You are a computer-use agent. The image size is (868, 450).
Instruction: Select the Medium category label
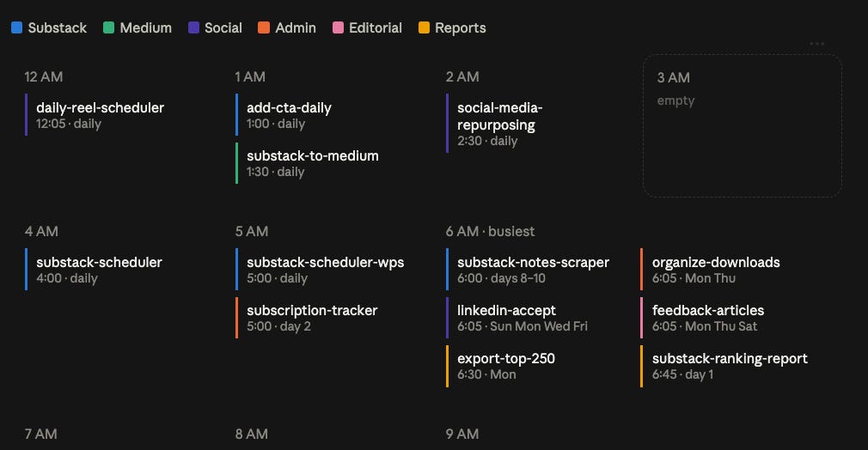click(145, 27)
